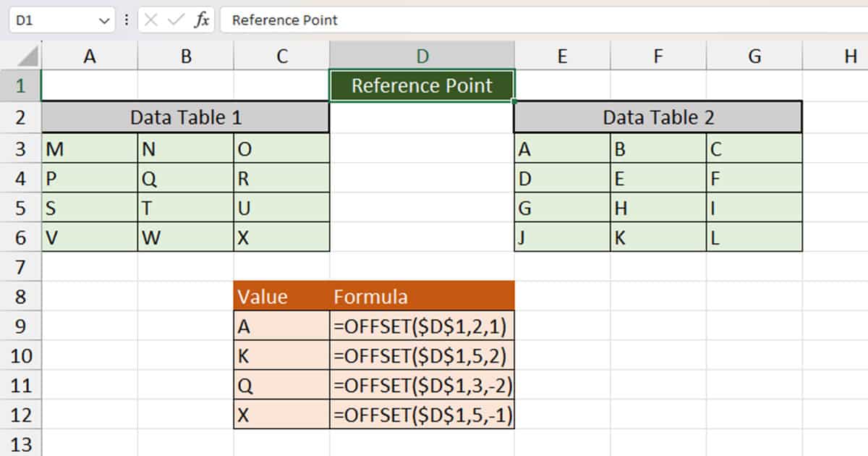868x456 pixels.
Task: Select the Data Table 1 header cell
Action: pos(185,117)
